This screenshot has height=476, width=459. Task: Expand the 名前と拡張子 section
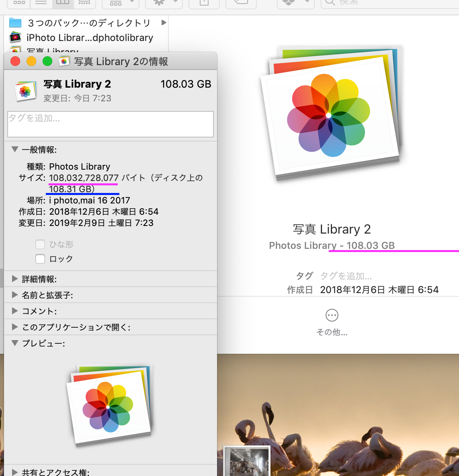point(14,295)
